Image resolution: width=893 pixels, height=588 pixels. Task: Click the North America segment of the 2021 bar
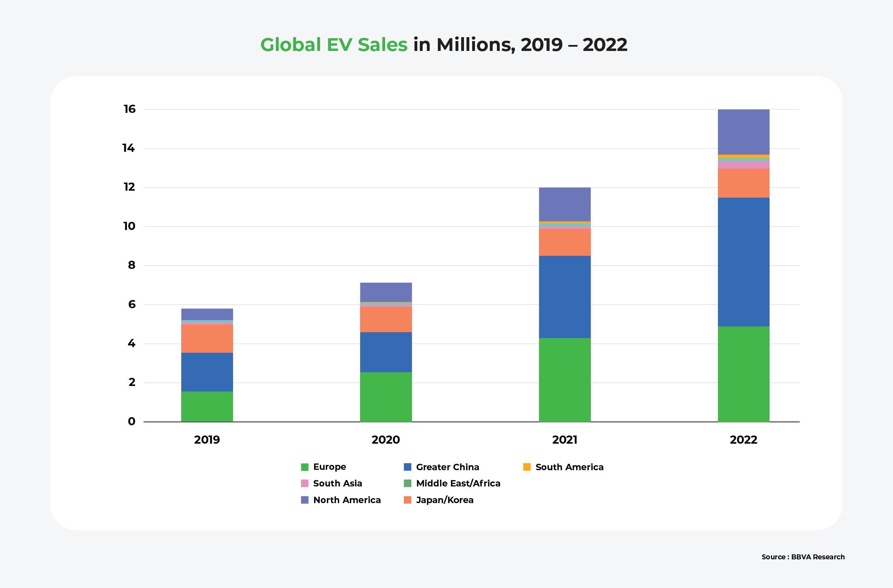click(x=564, y=204)
